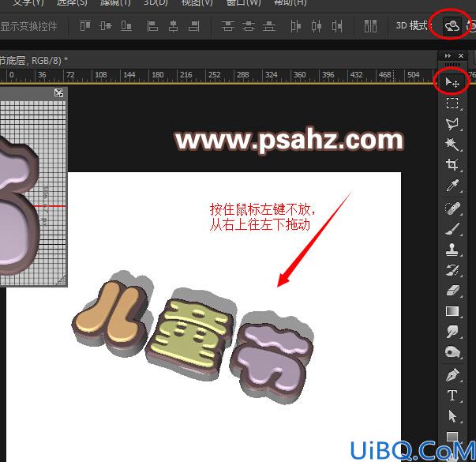
Task: Select the Brush tool
Action: click(452, 229)
